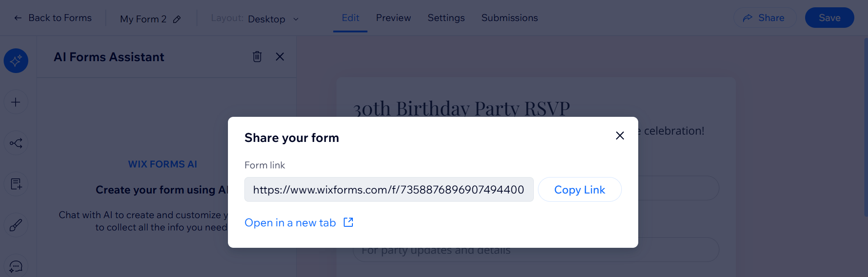Click the plus add-field sidebar icon
The height and width of the screenshot is (277, 868).
click(16, 102)
